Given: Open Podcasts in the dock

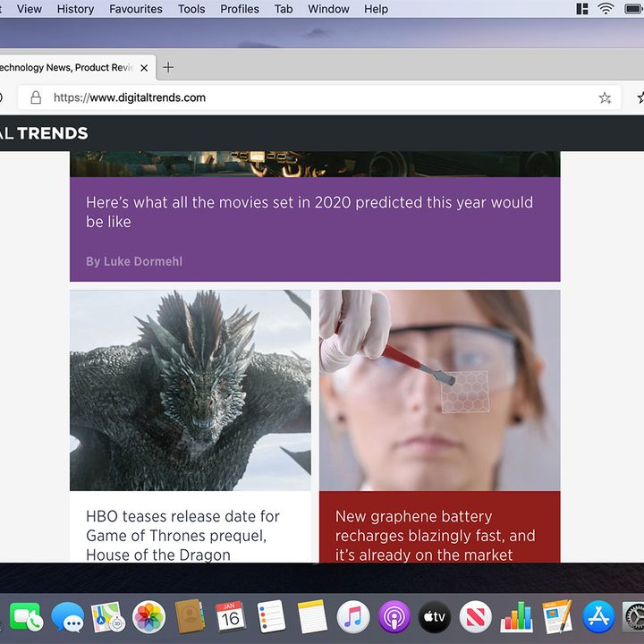Looking at the screenshot, I should (x=394, y=617).
